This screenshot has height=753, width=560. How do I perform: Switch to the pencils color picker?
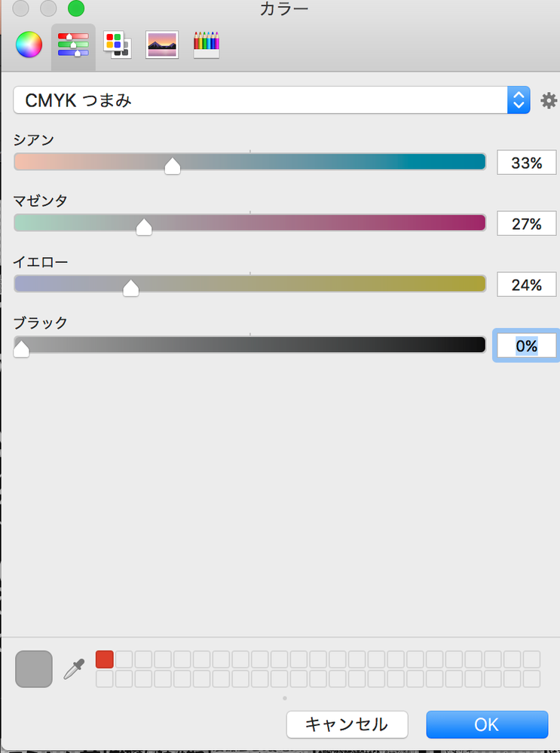click(207, 45)
